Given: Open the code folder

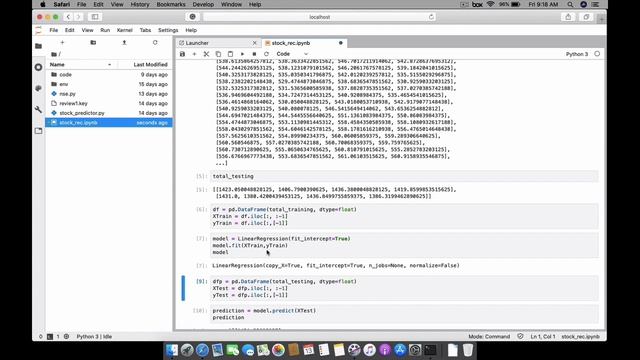Looking at the screenshot, I should [x=109, y=75].
